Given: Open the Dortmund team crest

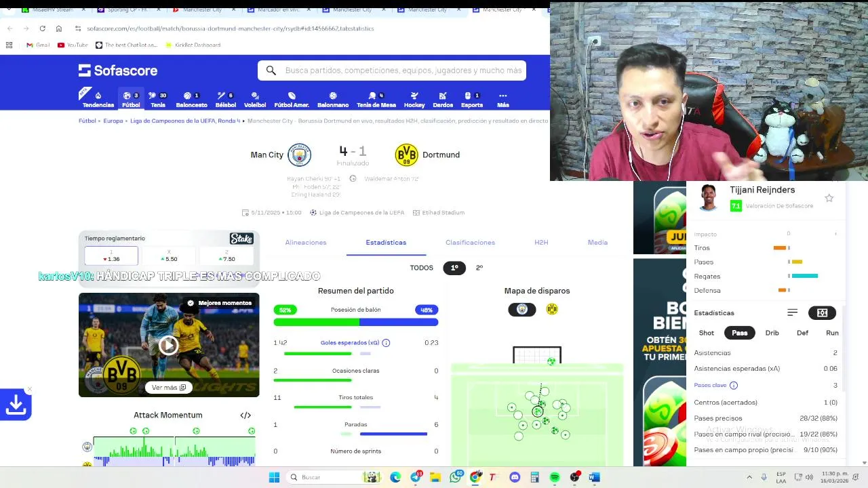Looking at the screenshot, I should [406, 155].
